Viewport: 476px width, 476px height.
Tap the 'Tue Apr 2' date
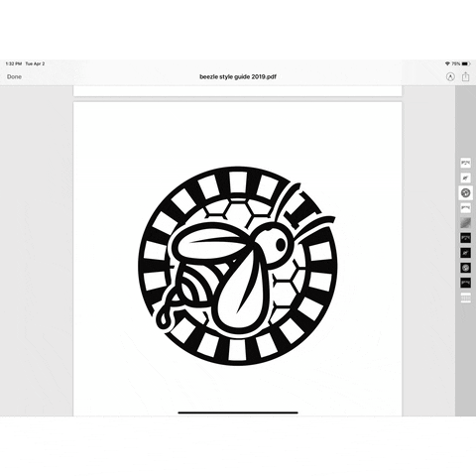coord(35,63)
